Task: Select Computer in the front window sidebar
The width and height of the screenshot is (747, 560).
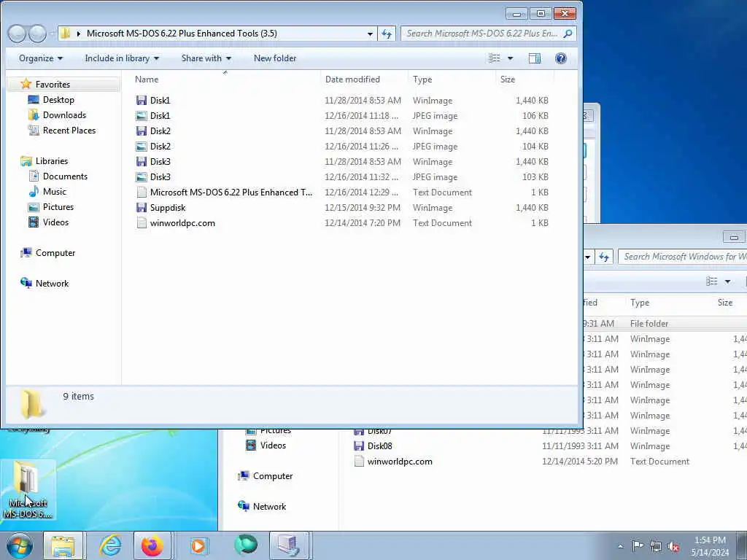Action: pyautogui.click(x=55, y=253)
